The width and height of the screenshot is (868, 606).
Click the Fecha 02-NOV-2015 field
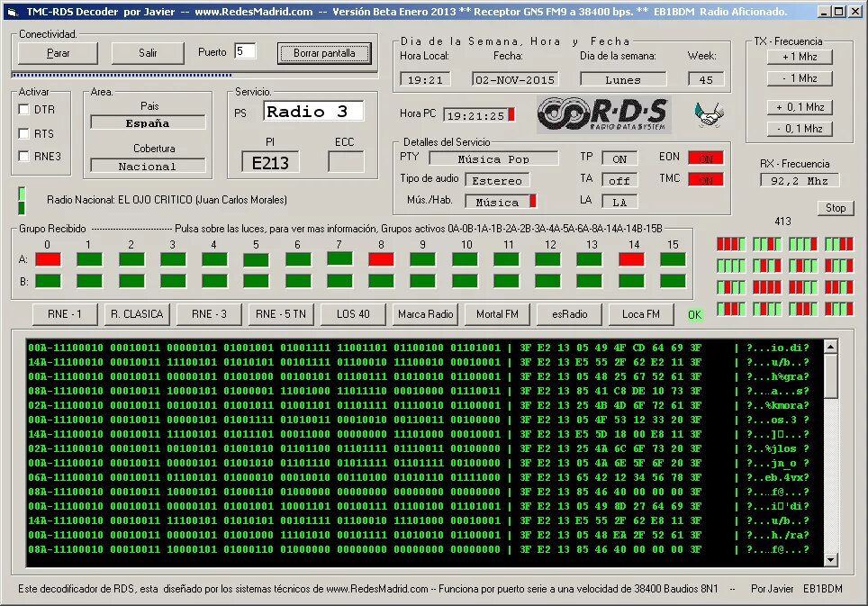pyautogui.click(x=515, y=79)
